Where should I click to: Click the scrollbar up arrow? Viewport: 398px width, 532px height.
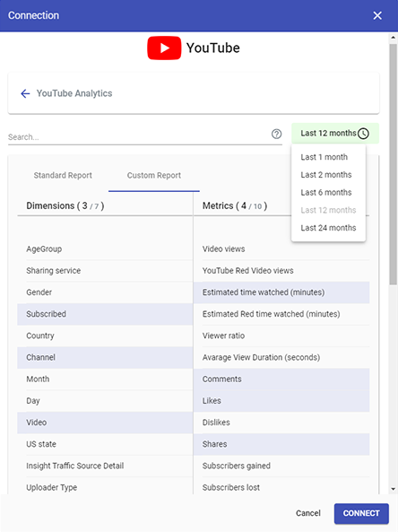(x=394, y=38)
